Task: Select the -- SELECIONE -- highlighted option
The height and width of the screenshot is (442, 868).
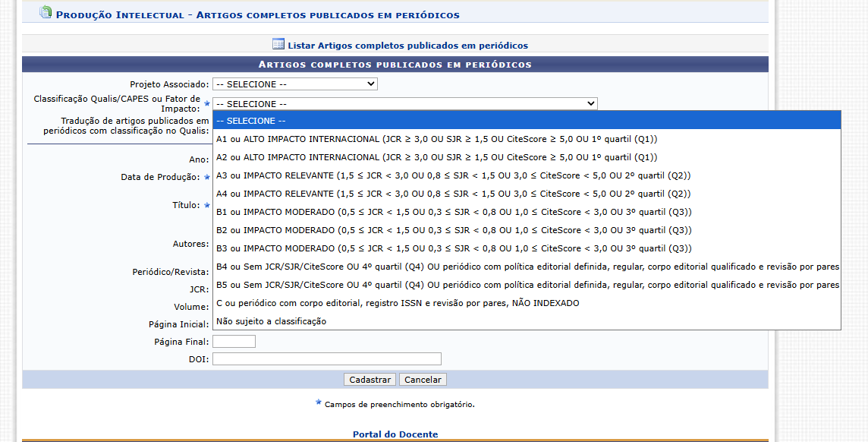Action: 527,121
